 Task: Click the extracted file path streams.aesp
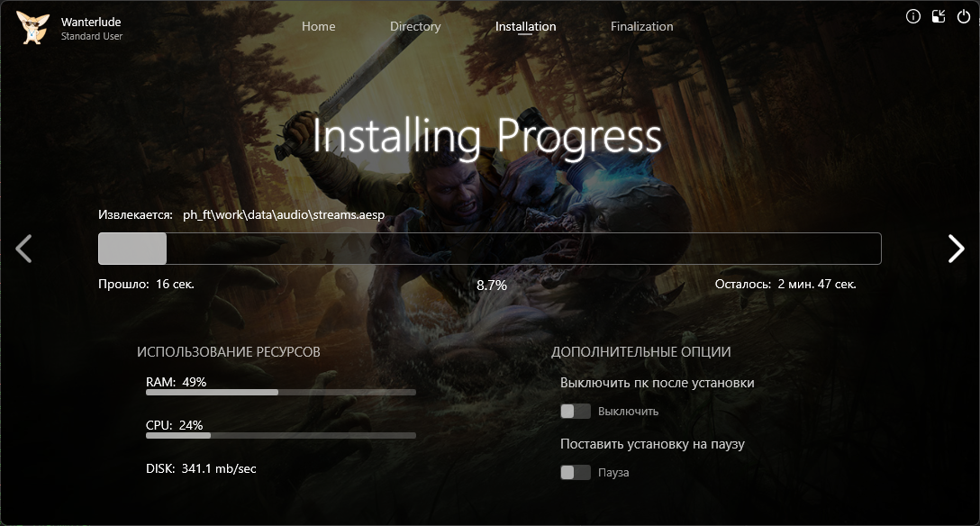[284, 215]
